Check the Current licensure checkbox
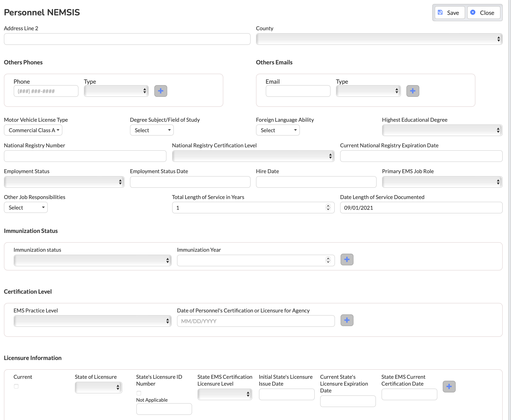Image resolution: width=511 pixels, height=420 pixels. coord(16,386)
